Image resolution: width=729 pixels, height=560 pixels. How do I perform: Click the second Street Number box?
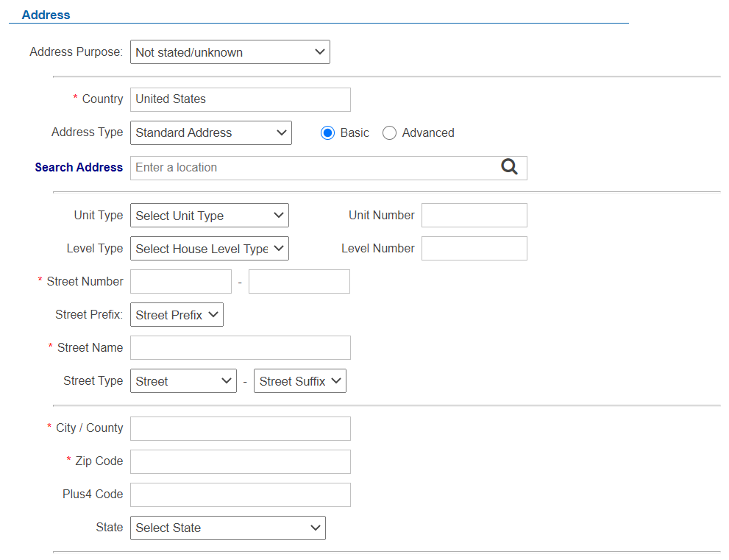coord(299,282)
